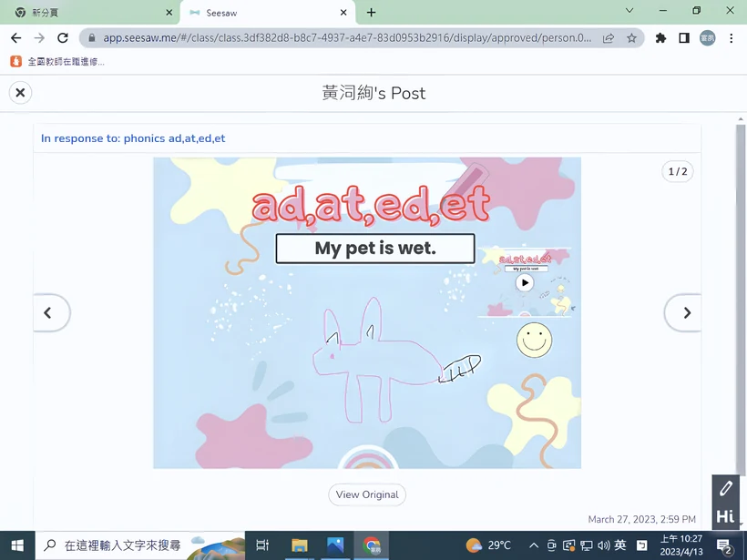Click the Chrome taskbar icon
The width and height of the screenshot is (747, 560).
click(372, 545)
